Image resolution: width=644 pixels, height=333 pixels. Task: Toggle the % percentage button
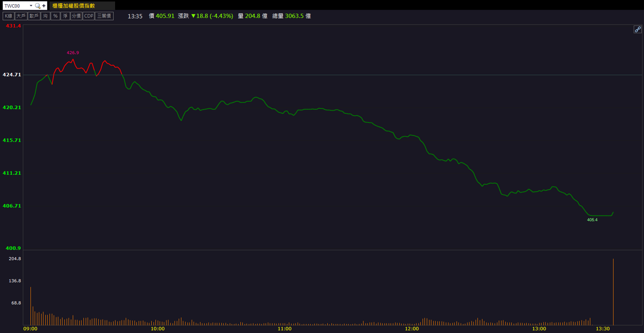(x=55, y=16)
